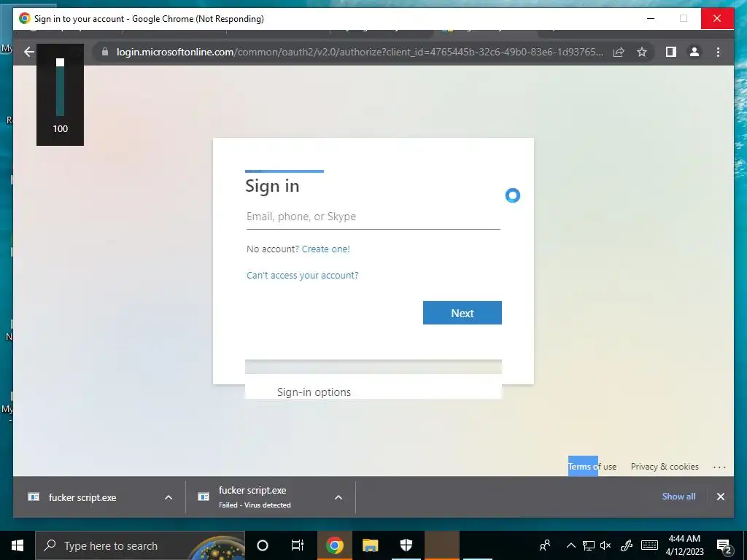Open the Chrome profile icon
747x560 pixels.
coord(694,52)
